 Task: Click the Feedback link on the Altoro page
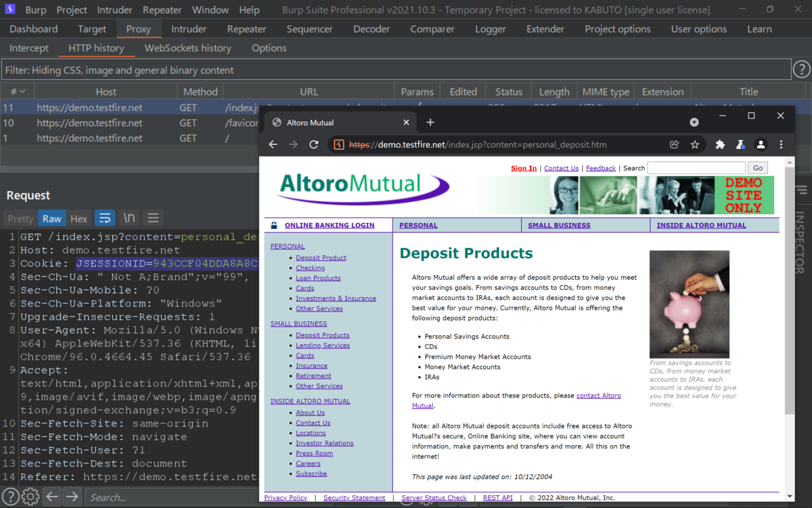601,168
